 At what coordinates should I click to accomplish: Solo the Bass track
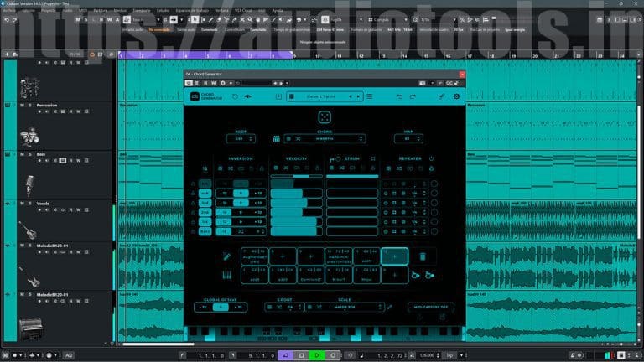pos(30,154)
